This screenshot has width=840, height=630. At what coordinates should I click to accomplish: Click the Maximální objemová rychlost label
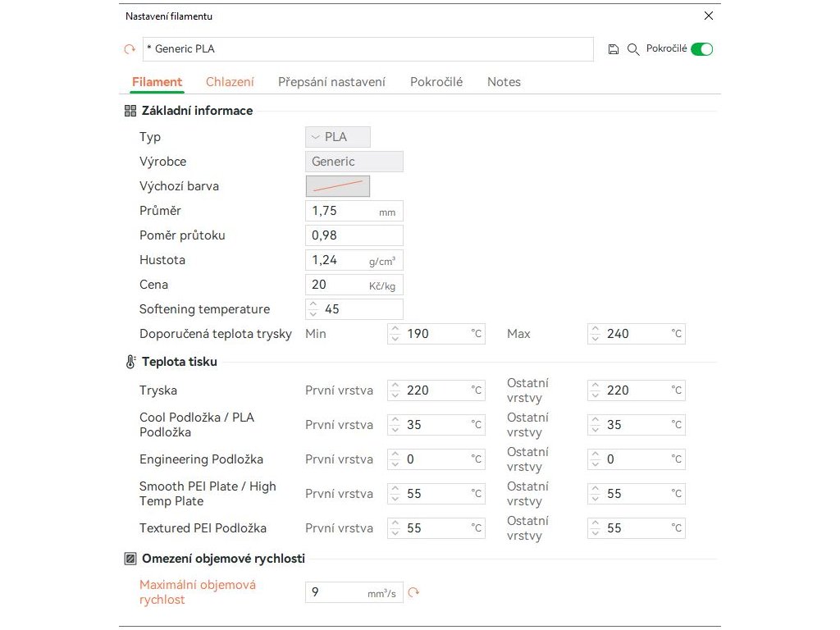click(x=198, y=592)
